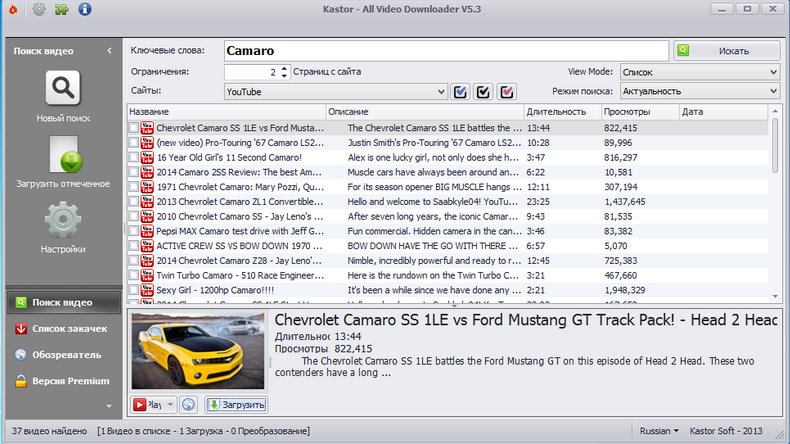
Task: Check the 2013 Camaro ZL1 Convertible checkbox
Action: (134, 202)
